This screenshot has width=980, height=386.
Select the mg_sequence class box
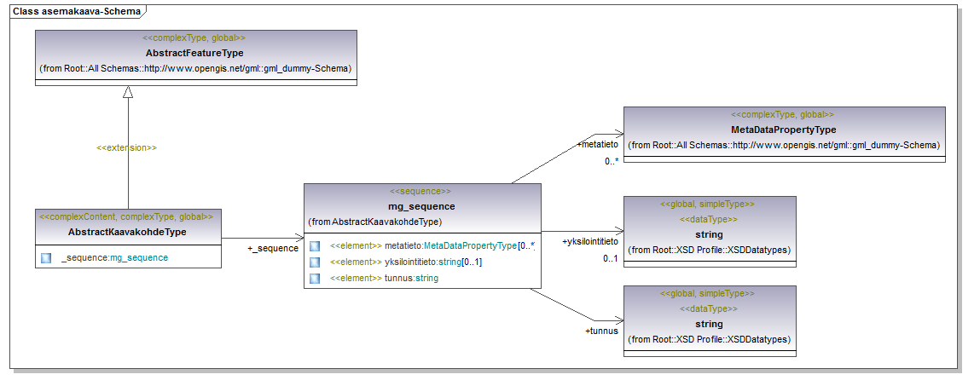pos(422,235)
